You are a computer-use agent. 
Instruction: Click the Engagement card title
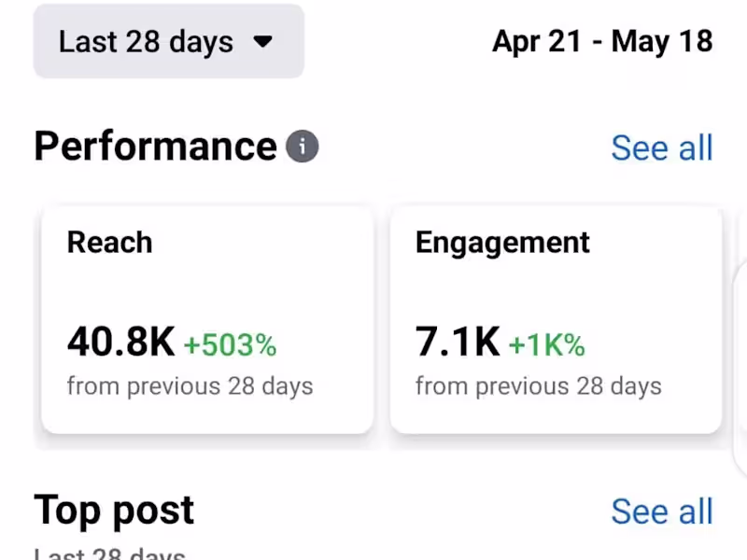pos(502,243)
